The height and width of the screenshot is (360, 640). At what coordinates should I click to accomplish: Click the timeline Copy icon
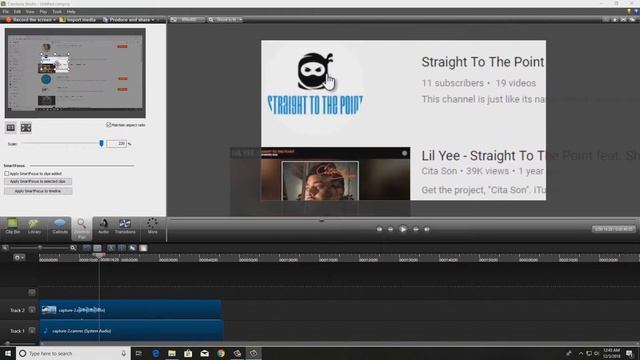[x=132, y=247]
